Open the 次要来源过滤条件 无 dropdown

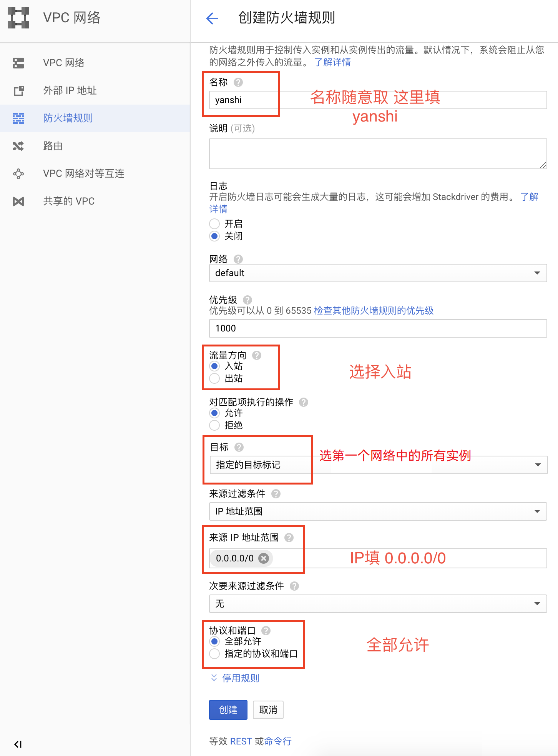[x=378, y=604]
